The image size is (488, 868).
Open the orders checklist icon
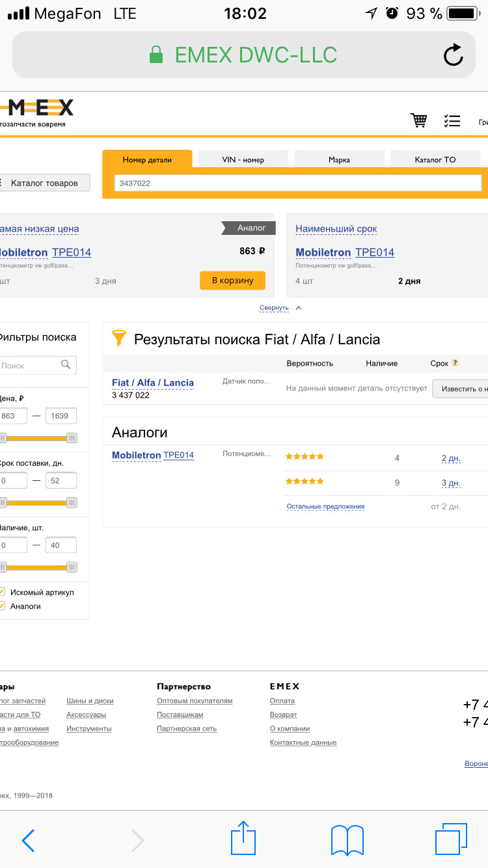click(452, 120)
